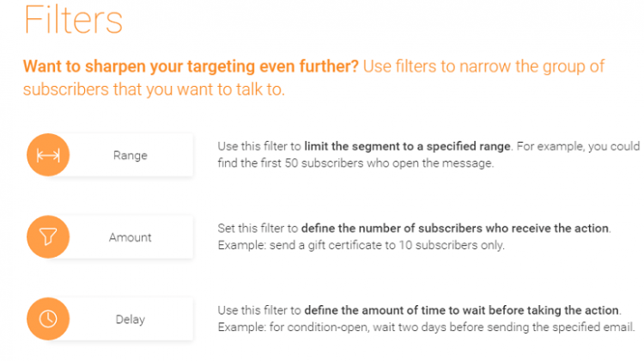The height and width of the screenshot is (361, 644).
Task: Click the Range filter arrow icon
Action: pos(48,155)
